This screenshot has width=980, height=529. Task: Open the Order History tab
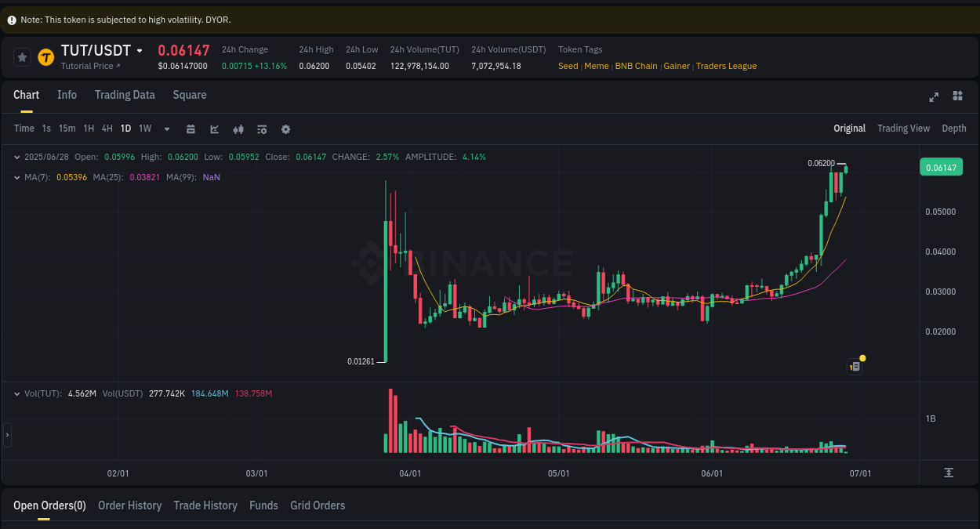pyautogui.click(x=129, y=505)
